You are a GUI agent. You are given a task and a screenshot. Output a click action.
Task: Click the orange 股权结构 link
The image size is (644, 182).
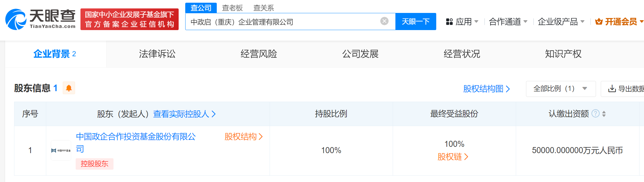243,137
